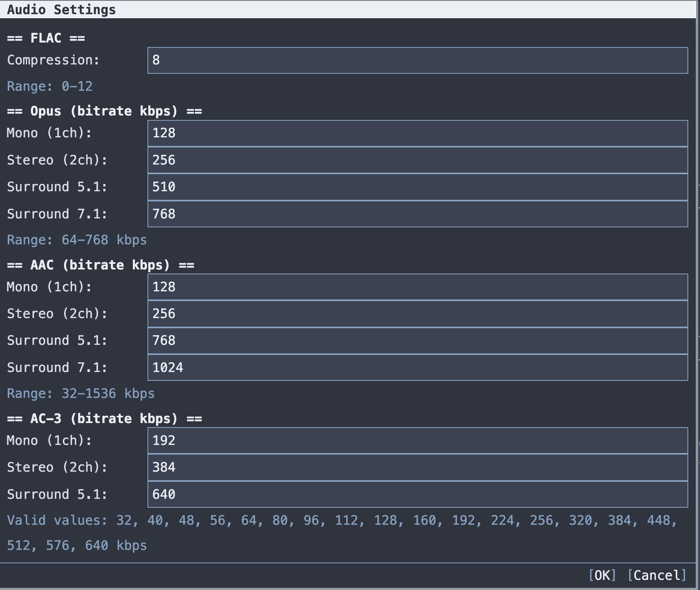Click the '== AC-3 (bitrate kbps) ==' header
This screenshot has height=590, width=700.
click(x=105, y=419)
